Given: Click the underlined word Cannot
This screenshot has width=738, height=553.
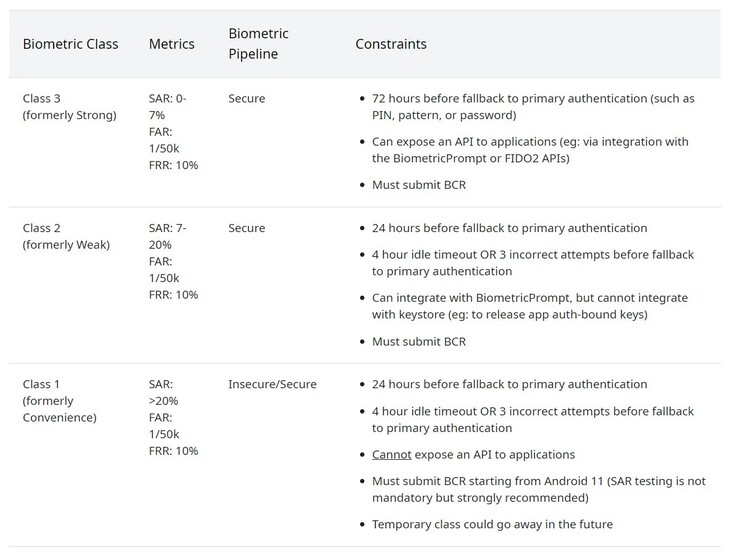Looking at the screenshot, I should (391, 454).
